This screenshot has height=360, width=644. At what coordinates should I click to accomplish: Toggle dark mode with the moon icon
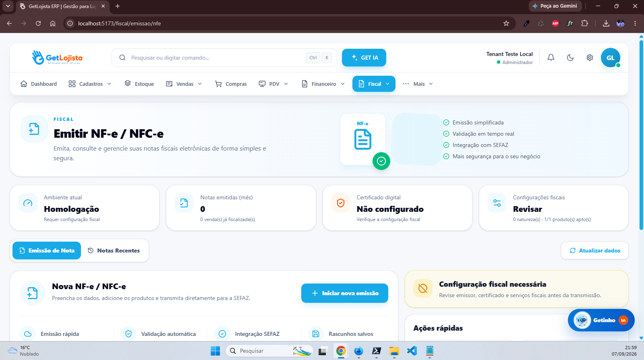pyautogui.click(x=570, y=58)
